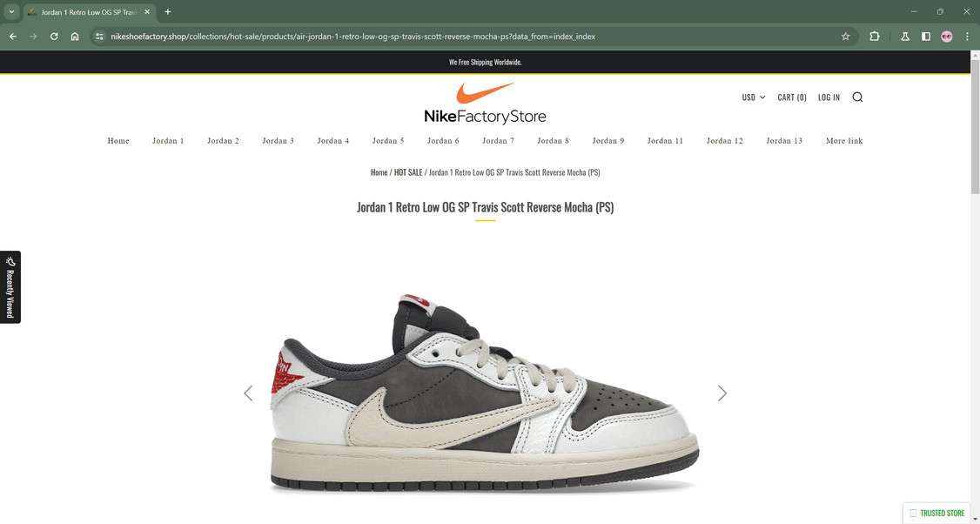
Task: Expand the USD currency dropdown
Action: (x=753, y=97)
